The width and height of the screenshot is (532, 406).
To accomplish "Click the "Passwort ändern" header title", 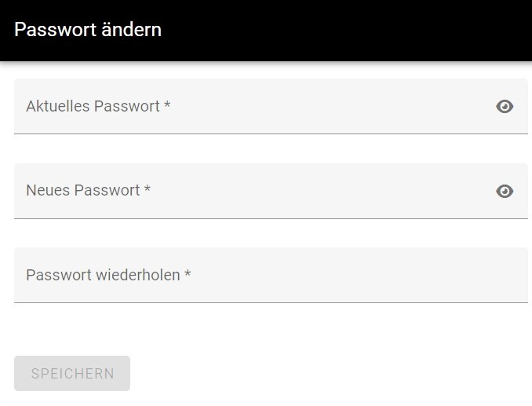I will pyautogui.click(x=88, y=30).
